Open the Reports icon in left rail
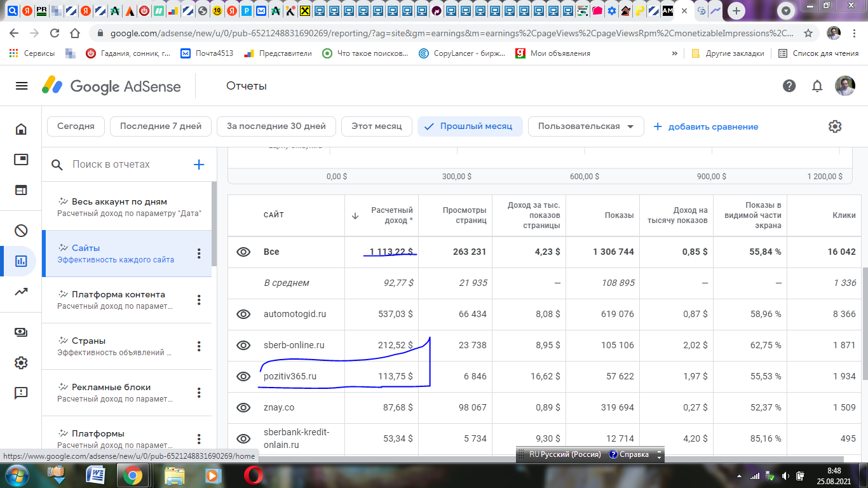Image resolution: width=868 pixels, height=488 pixels. tap(21, 261)
